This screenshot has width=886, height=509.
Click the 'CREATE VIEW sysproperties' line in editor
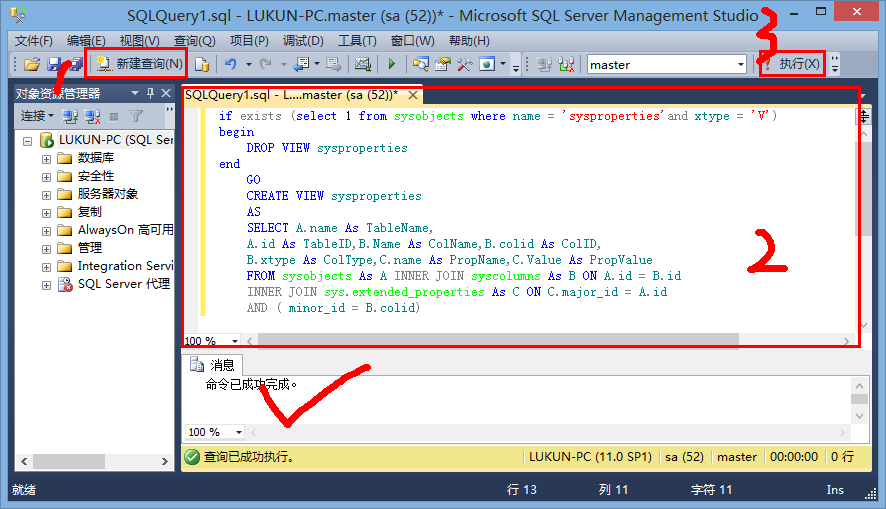pos(333,196)
